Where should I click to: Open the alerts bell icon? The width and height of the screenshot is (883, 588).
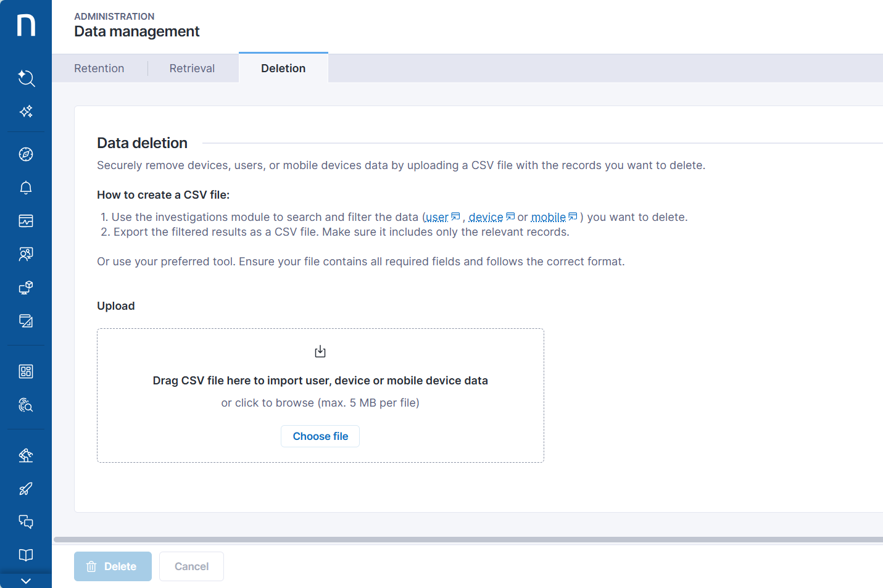26,188
